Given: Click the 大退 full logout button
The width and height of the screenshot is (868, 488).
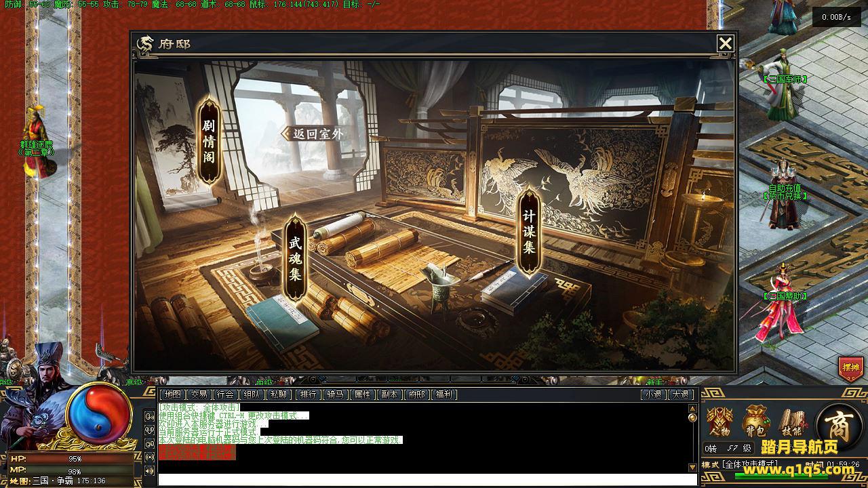Looking at the screenshot, I should pos(680,394).
